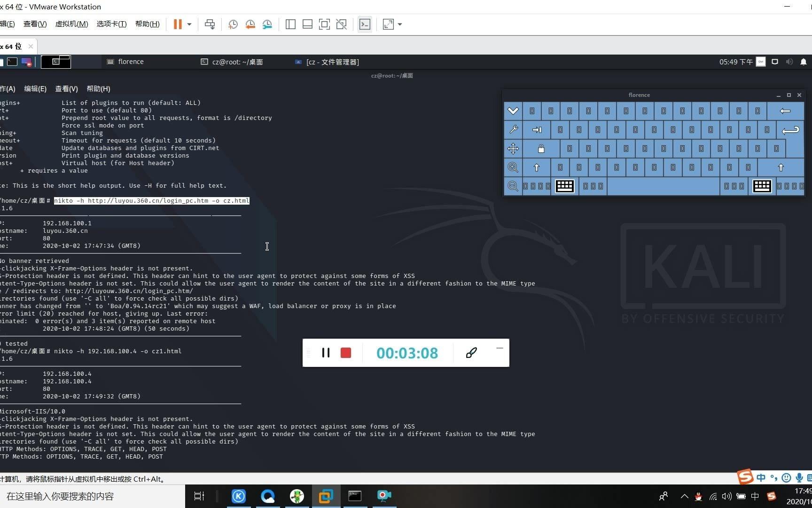The image size is (812, 508).
Task: Open the notifications bell in Kali panel
Action: [x=804, y=62]
